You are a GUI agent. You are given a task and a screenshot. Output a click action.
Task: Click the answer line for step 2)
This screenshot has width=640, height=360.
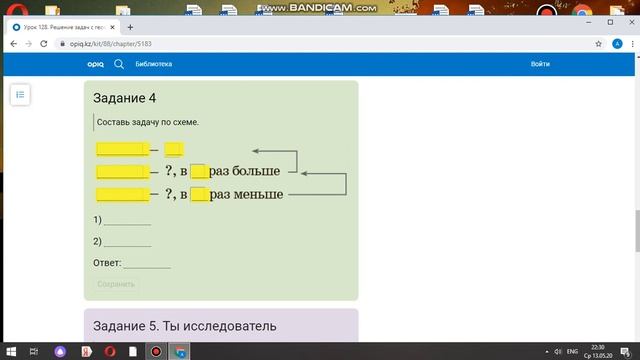pos(127,242)
